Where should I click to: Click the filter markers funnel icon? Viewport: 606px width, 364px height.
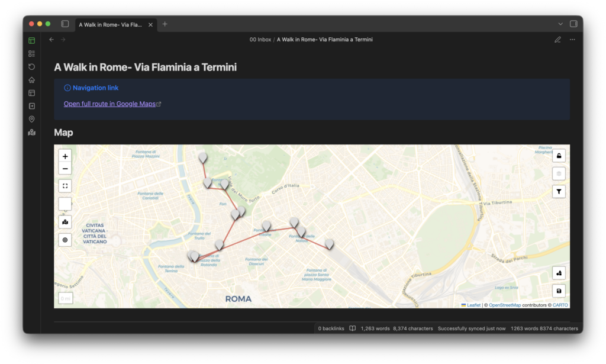tap(559, 191)
